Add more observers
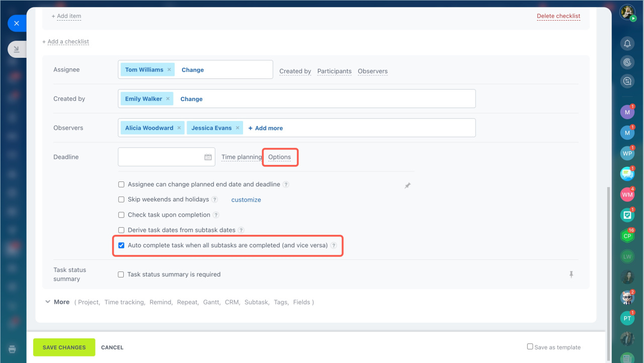This screenshot has width=644, height=363. [x=266, y=128]
